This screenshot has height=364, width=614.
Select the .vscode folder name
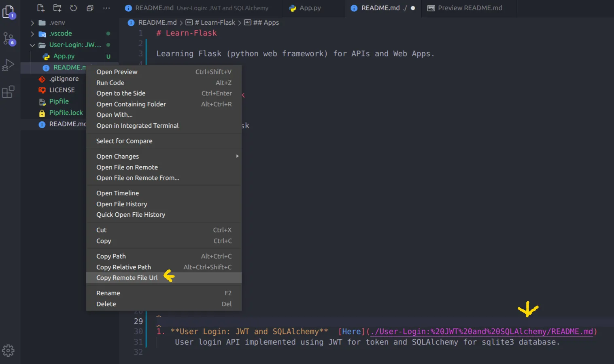click(x=61, y=34)
